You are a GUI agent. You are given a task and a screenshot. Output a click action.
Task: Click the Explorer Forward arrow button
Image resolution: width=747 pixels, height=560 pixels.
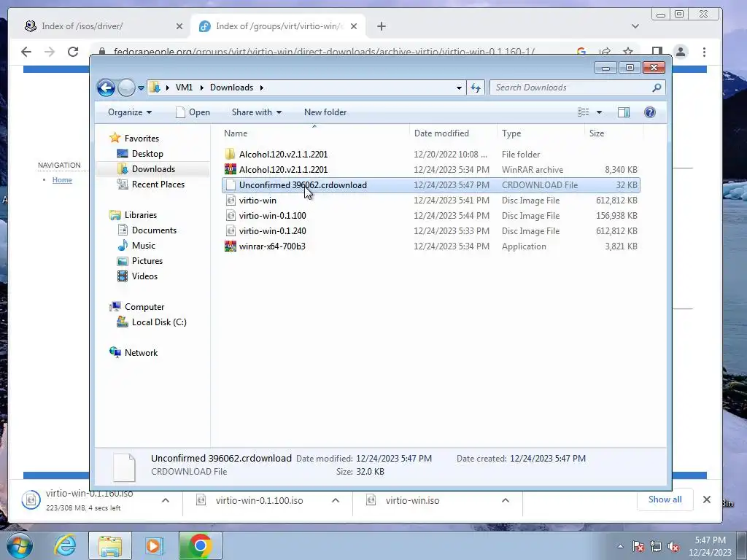126,87
